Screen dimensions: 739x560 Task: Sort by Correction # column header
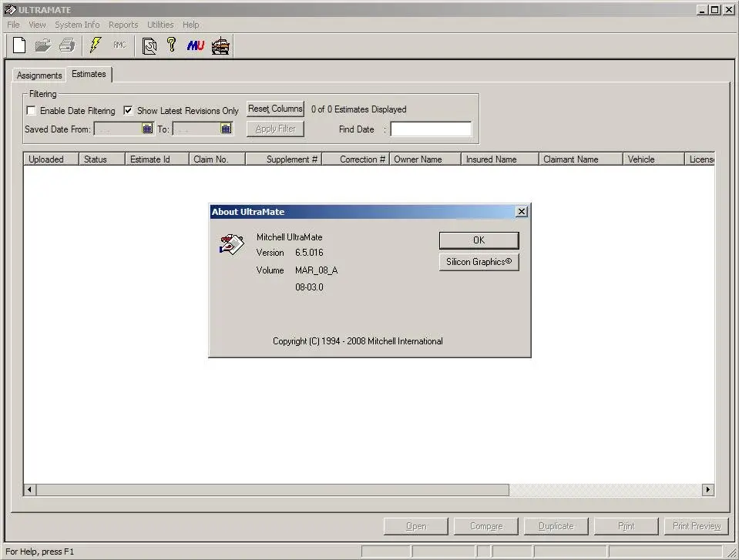pos(355,159)
